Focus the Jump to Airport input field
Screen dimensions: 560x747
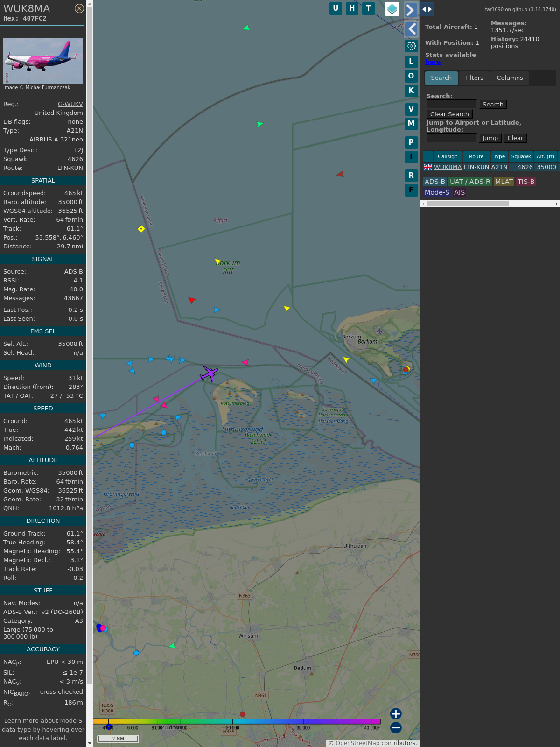click(x=451, y=138)
